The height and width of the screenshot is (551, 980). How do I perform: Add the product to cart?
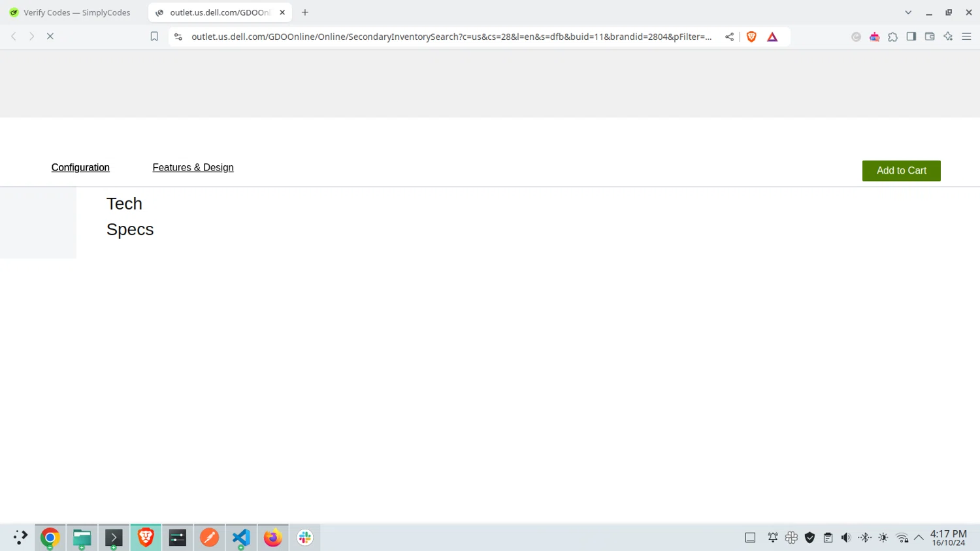tap(901, 170)
